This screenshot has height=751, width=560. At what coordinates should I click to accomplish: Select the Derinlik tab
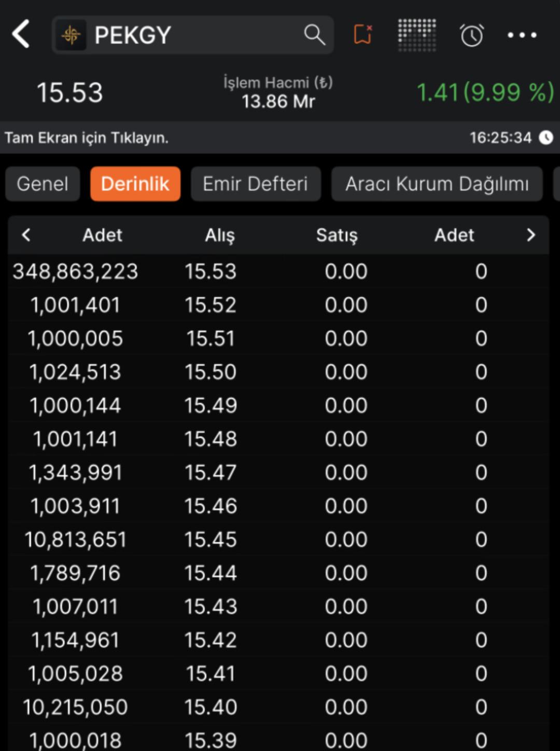(x=135, y=184)
